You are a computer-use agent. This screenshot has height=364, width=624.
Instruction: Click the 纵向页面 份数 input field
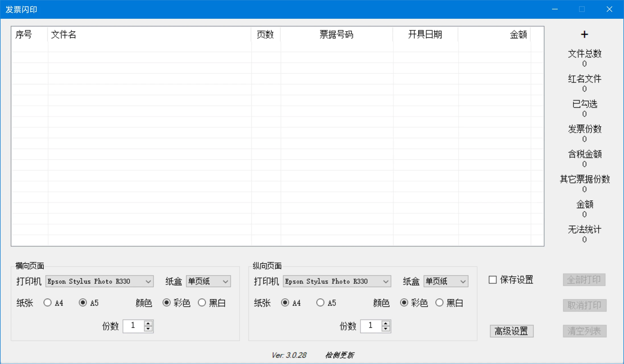[371, 326]
